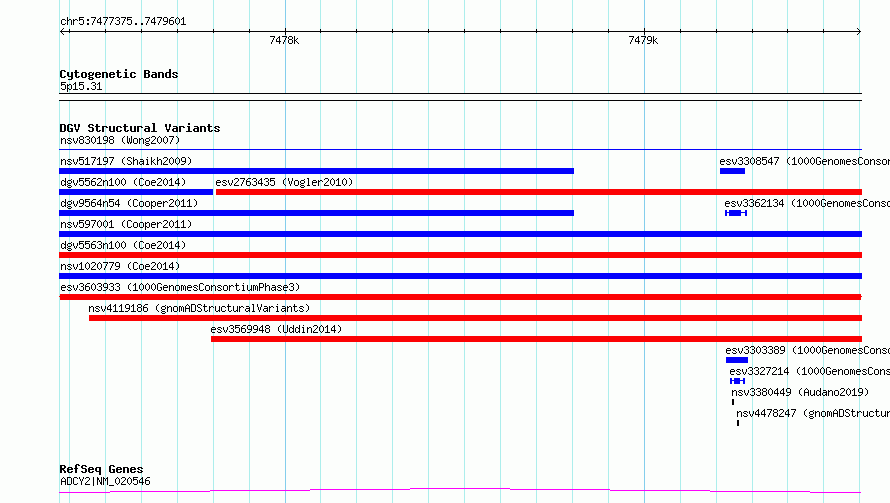This screenshot has width=890, height=503.
Task: Open the DGV Structural Variants track title
Action: click(x=140, y=128)
